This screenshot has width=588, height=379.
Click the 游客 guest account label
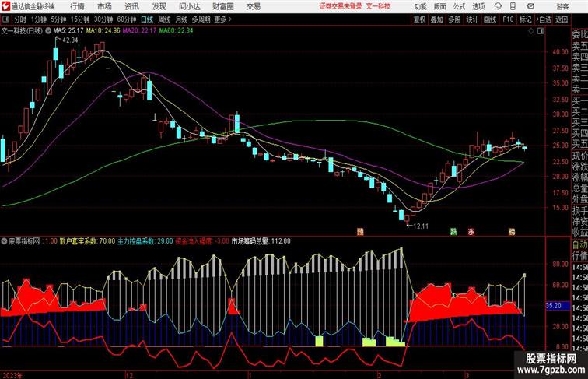[x=562, y=6]
